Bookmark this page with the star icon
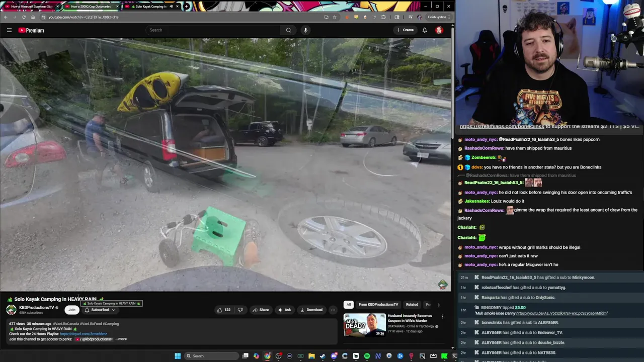The height and width of the screenshot is (362, 644). pyautogui.click(x=334, y=17)
